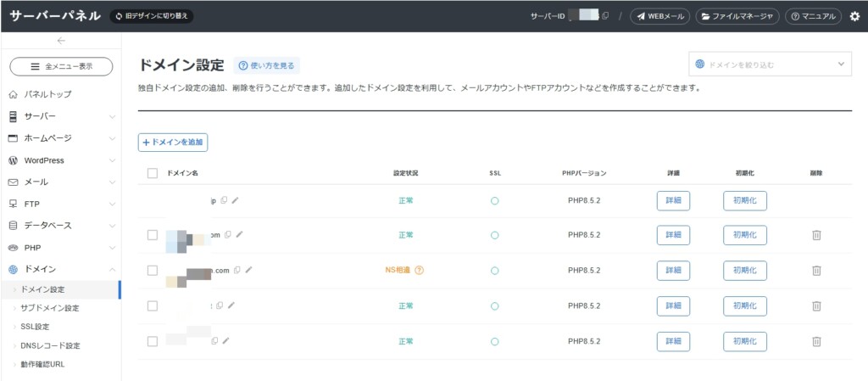The image size is (868, 381).
Task: Check the box of the bottom domain row
Action: click(x=153, y=341)
